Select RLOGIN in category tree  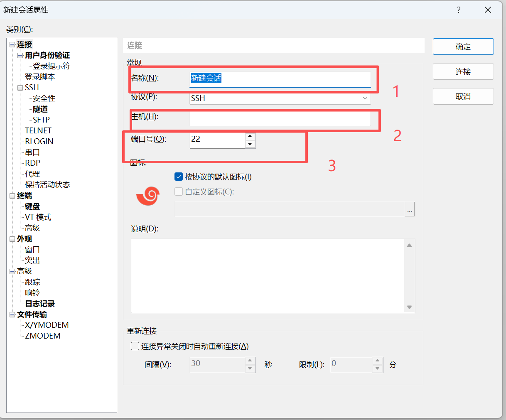click(x=39, y=141)
